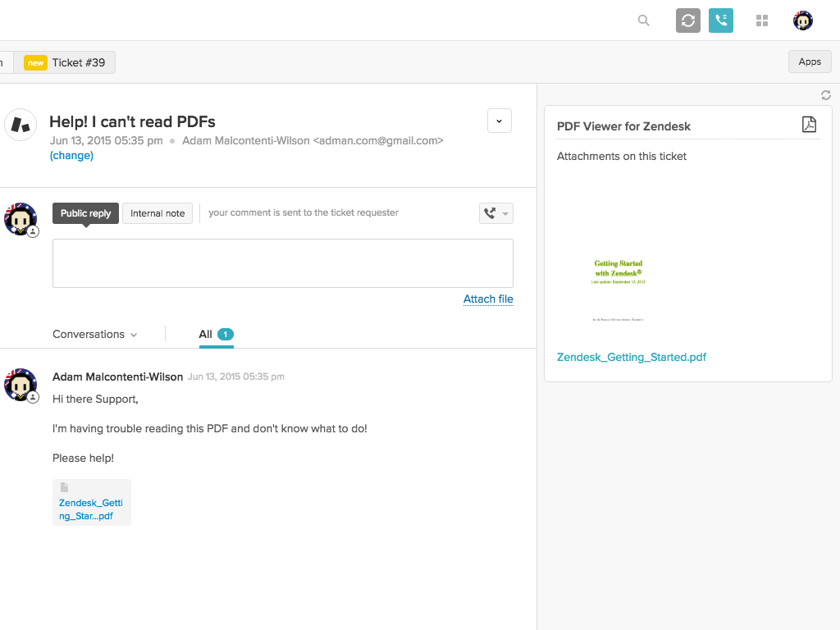Viewport: 840px width, 630px height.
Task: Open the products grid icon
Action: pos(762,21)
